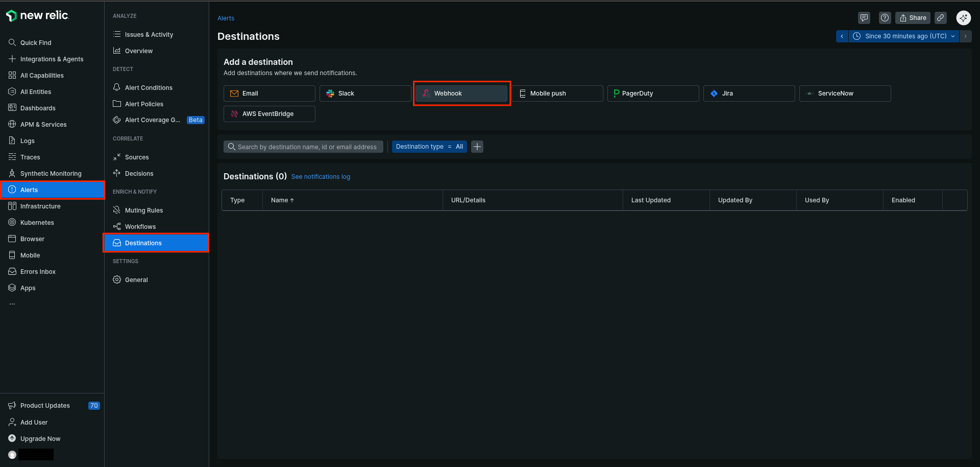Open the New Relic AI sparkle icon
Viewport: 980px width, 467px height.
(x=963, y=18)
